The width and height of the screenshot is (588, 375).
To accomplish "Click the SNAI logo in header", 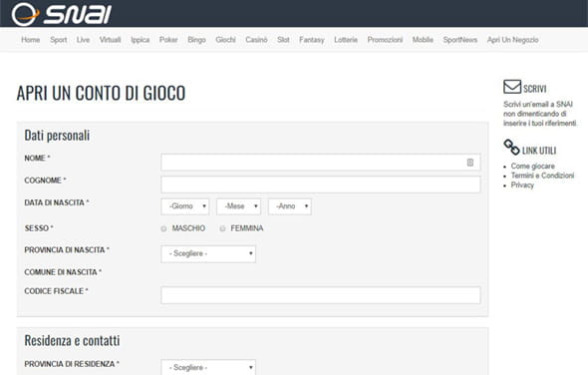I will click(62, 14).
